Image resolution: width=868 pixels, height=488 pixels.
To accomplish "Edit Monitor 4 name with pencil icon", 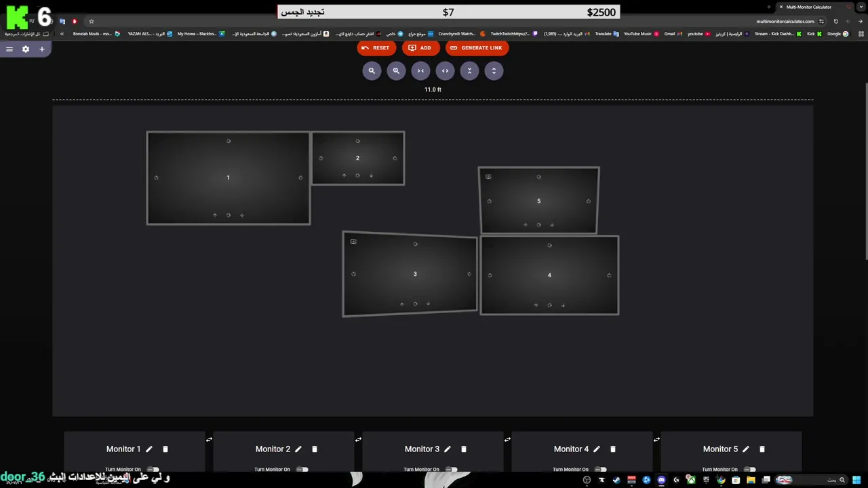I will click(597, 449).
